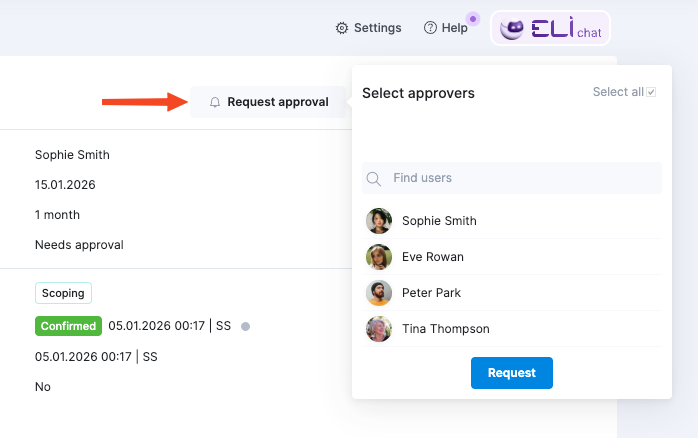This screenshot has height=438, width=698.
Task: Open Settings via the gear icon
Action: 341,28
